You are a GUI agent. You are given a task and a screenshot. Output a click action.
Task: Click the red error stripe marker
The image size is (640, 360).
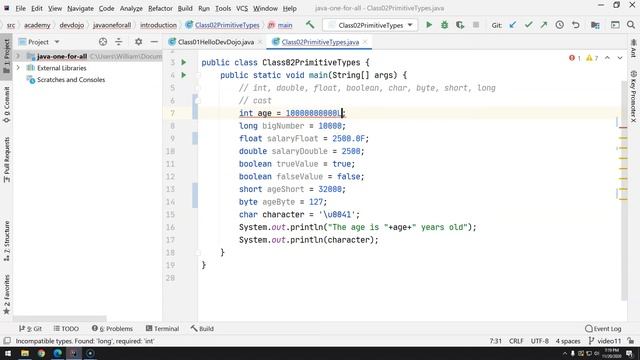623,128
